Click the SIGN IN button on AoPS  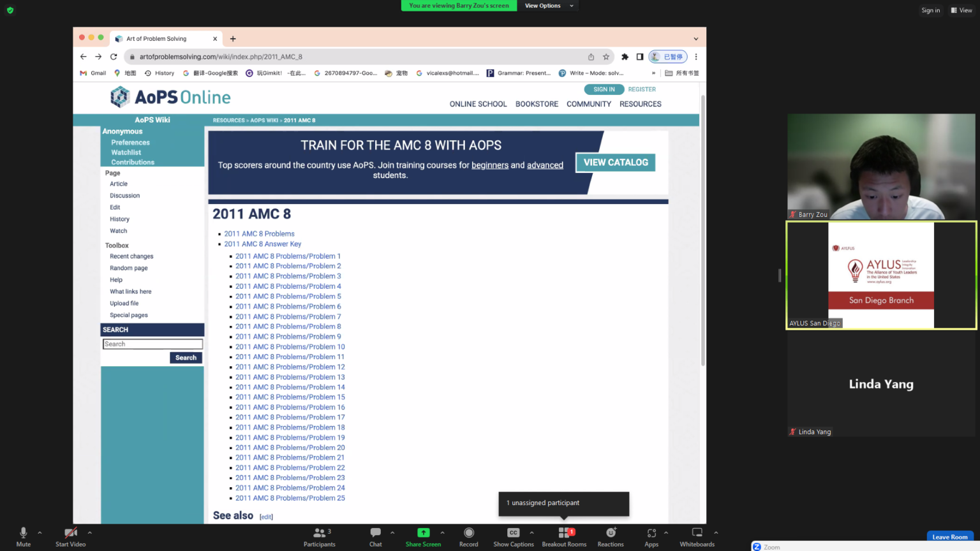click(x=604, y=89)
